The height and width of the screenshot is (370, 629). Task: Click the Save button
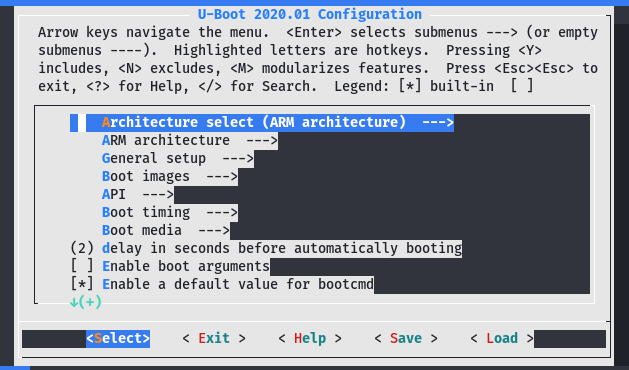(x=406, y=339)
